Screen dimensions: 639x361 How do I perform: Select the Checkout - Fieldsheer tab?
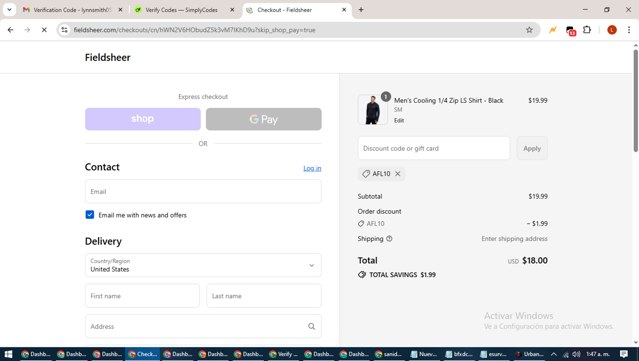coord(297,10)
